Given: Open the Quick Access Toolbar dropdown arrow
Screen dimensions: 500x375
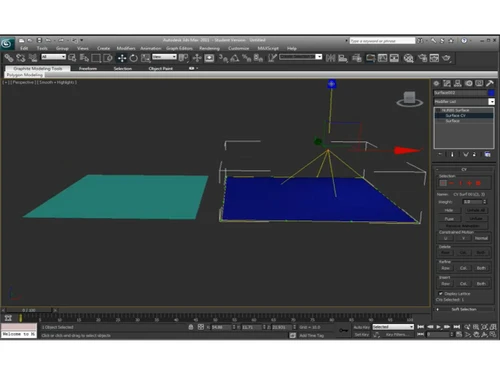Looking at the screenshot, I should point(81,40).
